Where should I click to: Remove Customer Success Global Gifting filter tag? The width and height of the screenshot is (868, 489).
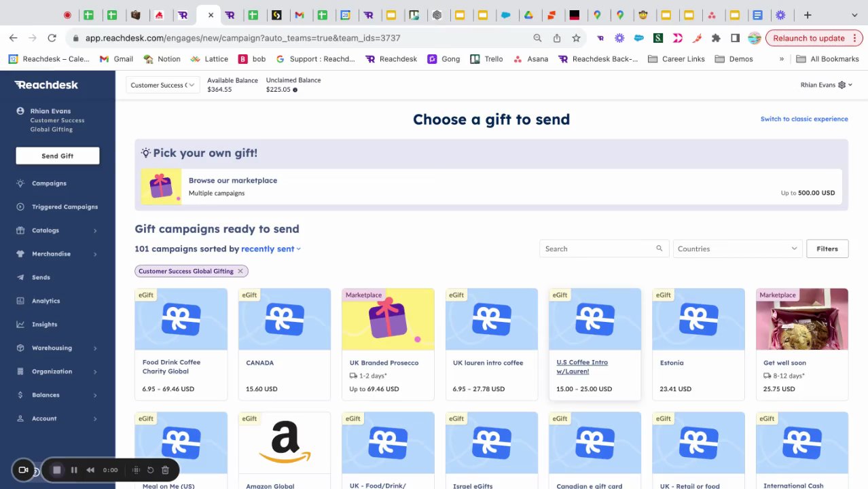point(240,271)
